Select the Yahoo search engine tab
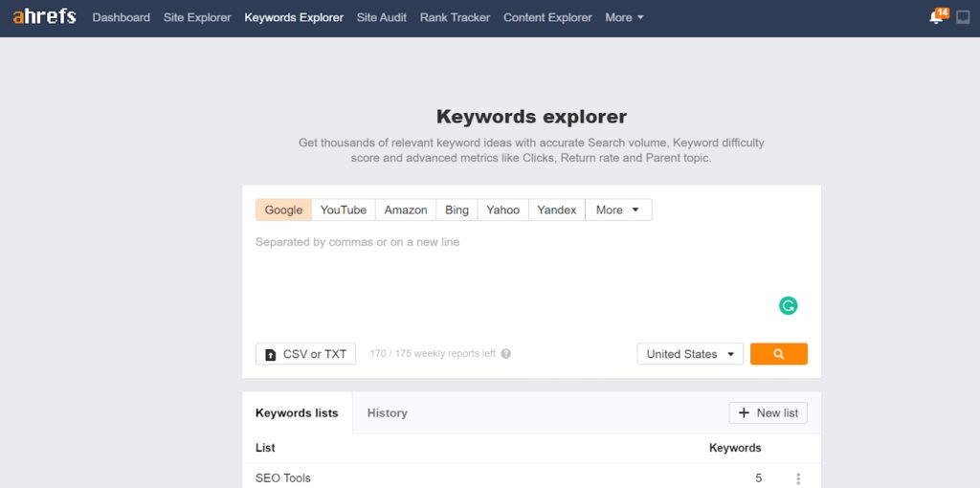Screen dimensions: 980x488 pyautogui.click(x=503, y=210)
